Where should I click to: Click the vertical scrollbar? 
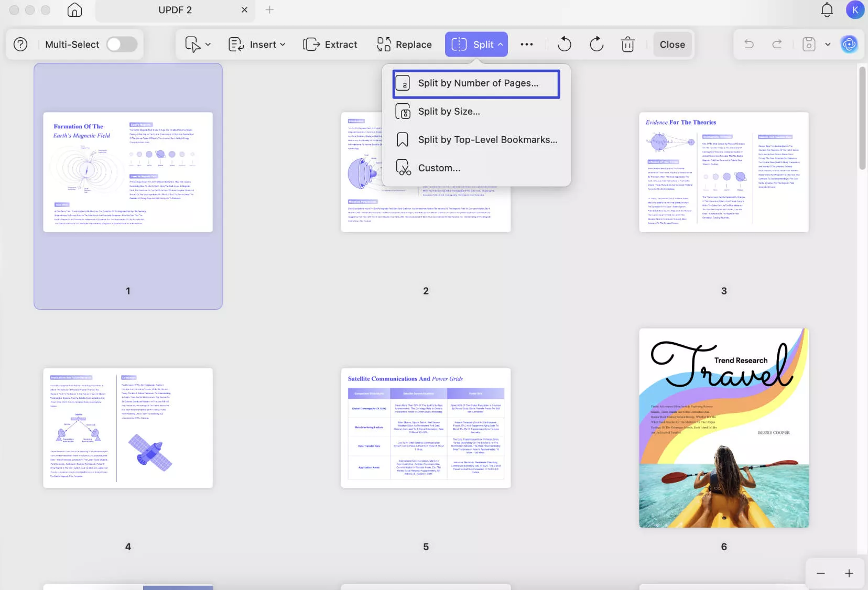pyautogui.click(x=862, y=118)
